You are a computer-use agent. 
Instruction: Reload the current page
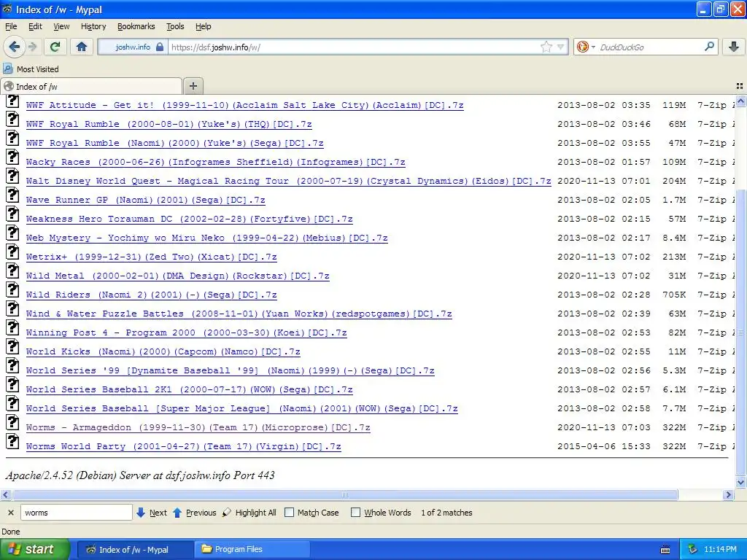pos(55,47)
